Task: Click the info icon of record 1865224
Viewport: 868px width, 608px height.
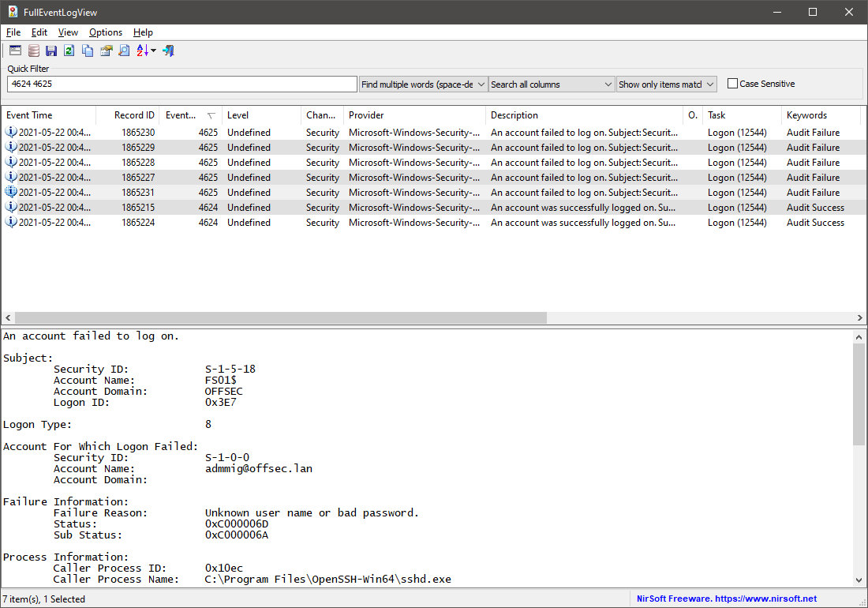Action: tap(11, 222)
